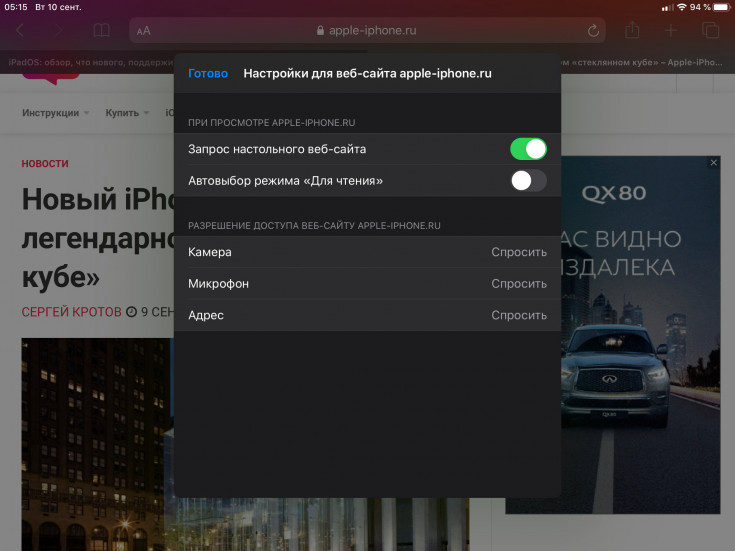Tap the Wi-Fi status icon

[682, 7]
